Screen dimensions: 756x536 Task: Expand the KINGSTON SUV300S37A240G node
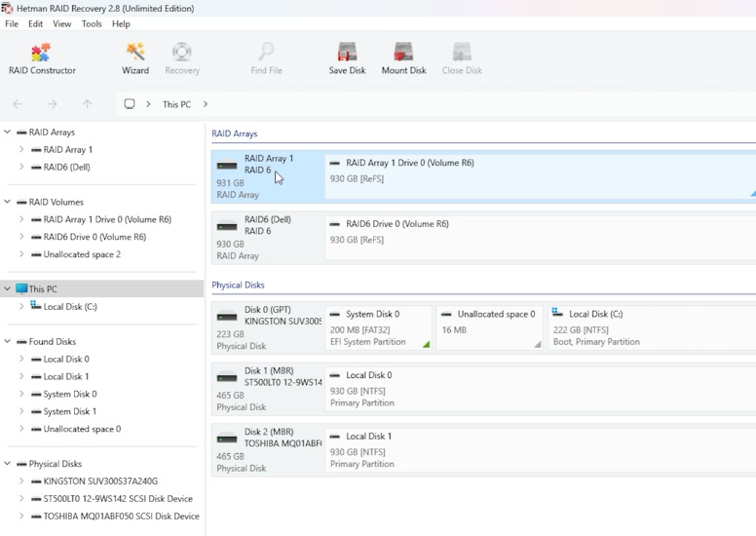[x=21, y=481]
